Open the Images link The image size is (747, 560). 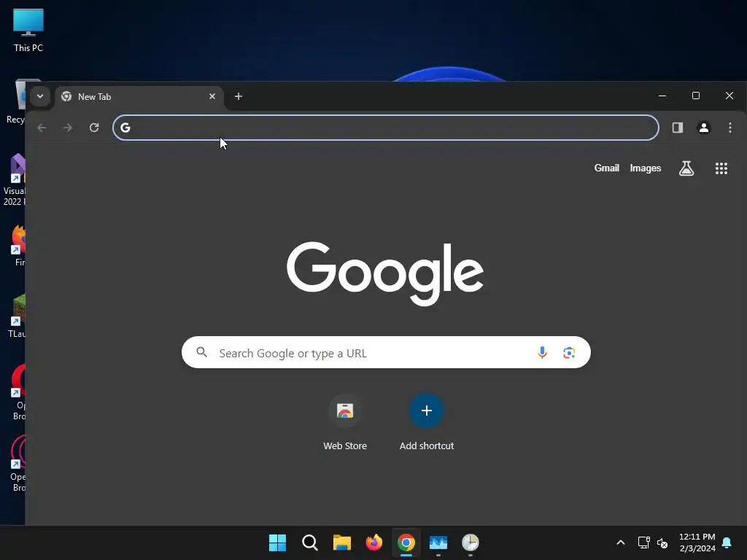pyautogui.click(x=645, y=168)
